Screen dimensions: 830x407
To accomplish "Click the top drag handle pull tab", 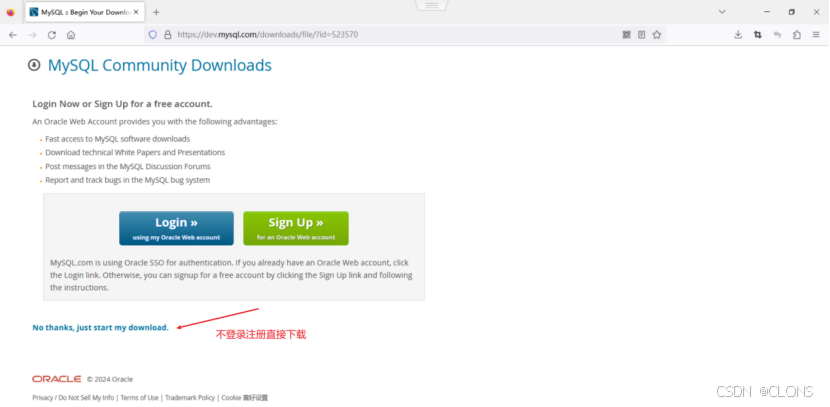I will pos(432,5).
